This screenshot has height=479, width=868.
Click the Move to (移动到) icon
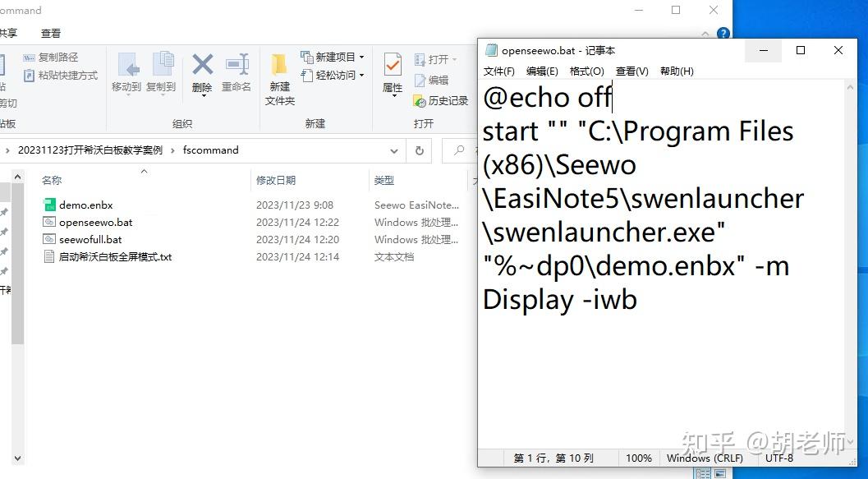[x=127, y=65]
